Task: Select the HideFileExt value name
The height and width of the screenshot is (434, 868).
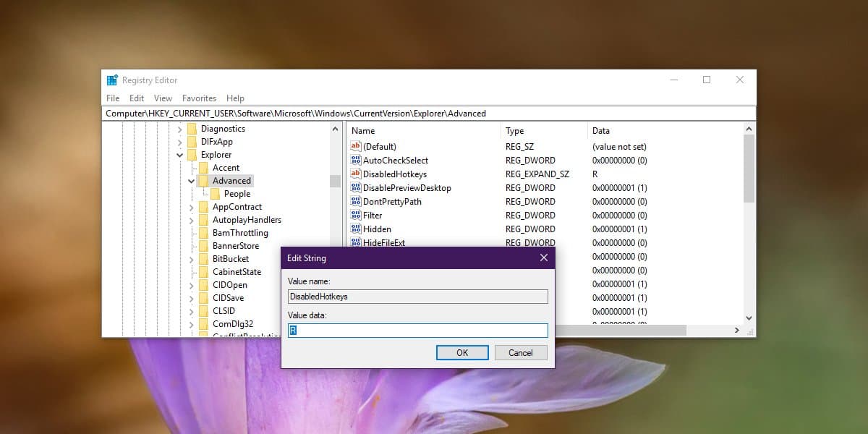Action: point(383,243)
